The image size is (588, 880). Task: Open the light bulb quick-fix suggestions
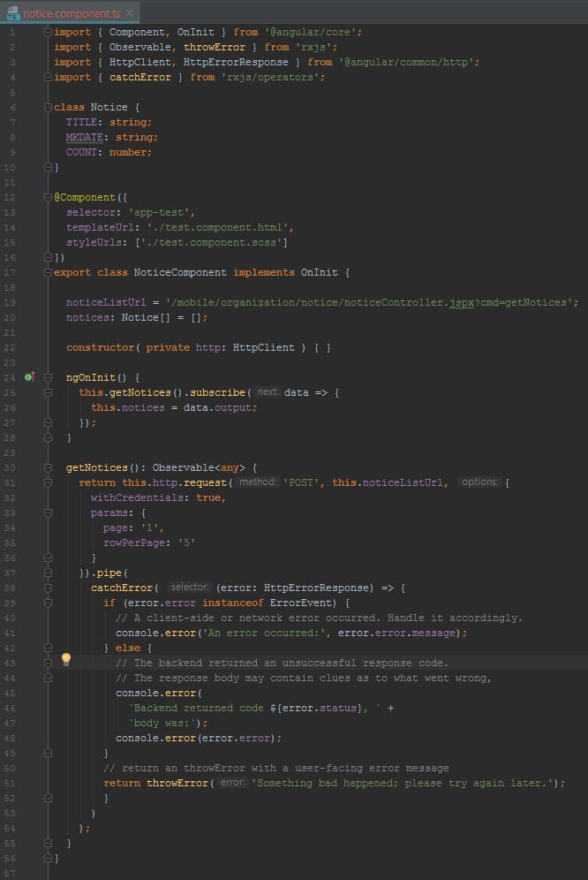(x=65, y=659)
